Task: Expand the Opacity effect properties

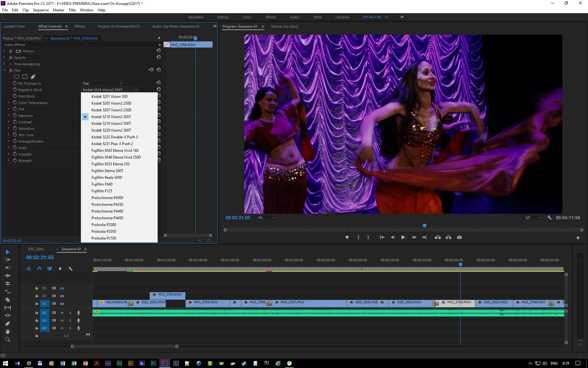Action: pos(4,58)
